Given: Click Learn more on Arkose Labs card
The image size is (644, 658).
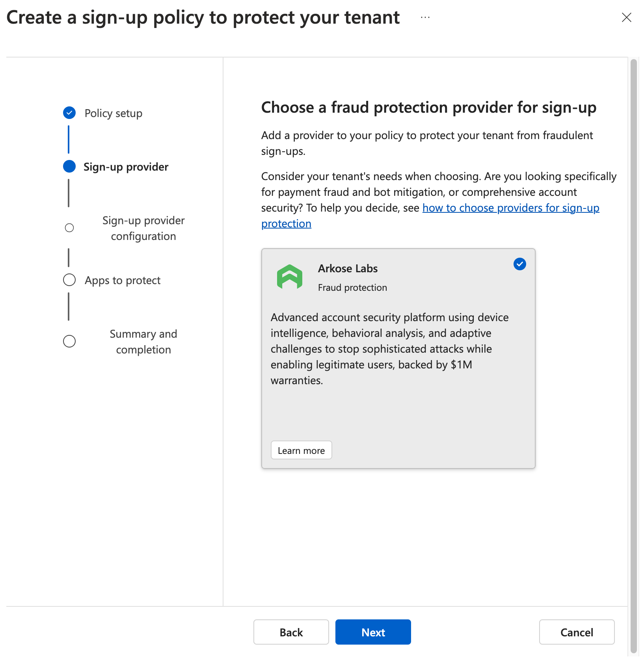Looking at the screenshot, I should [302, 450].
